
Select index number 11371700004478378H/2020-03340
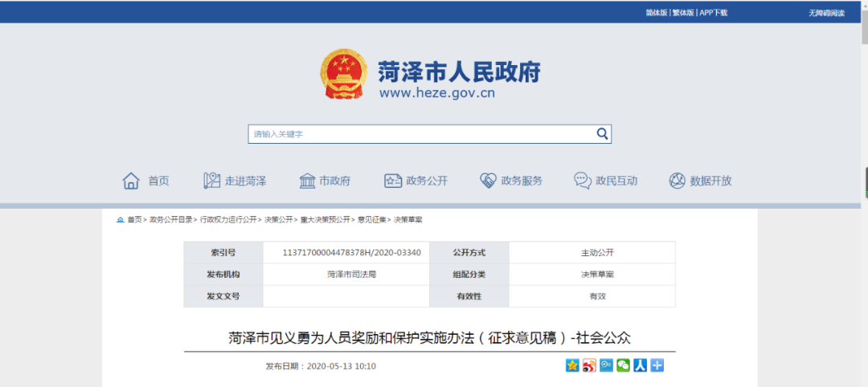coord(352,253)
